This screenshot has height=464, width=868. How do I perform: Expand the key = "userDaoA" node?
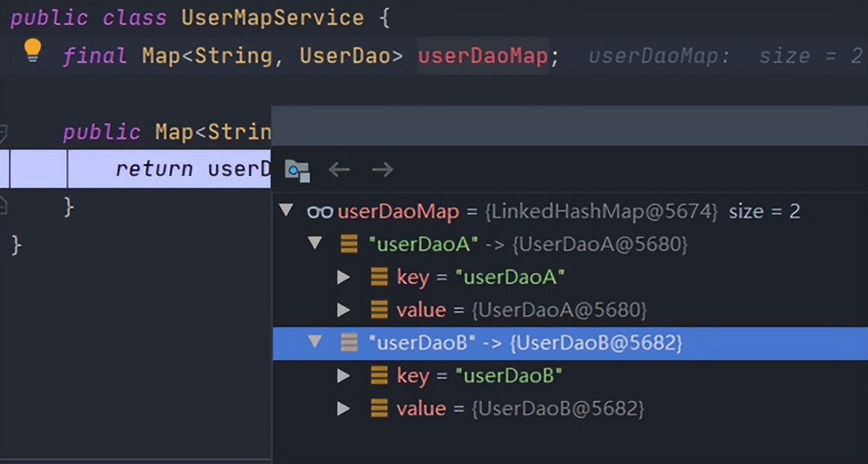tap(343, 277)
